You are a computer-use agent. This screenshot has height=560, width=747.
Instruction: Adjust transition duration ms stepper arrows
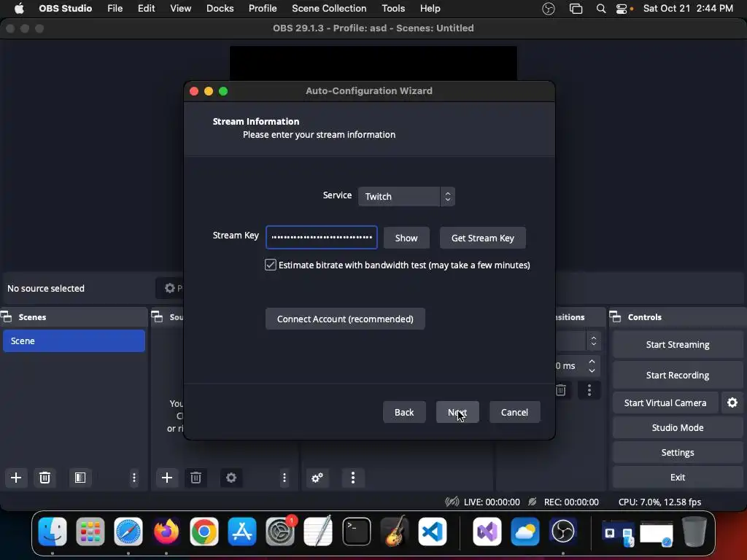click(x=592, y=366)
